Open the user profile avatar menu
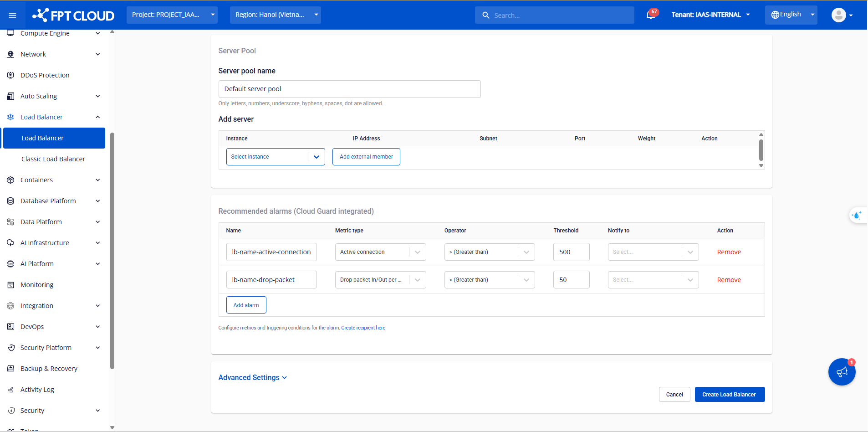 point(841,15)
